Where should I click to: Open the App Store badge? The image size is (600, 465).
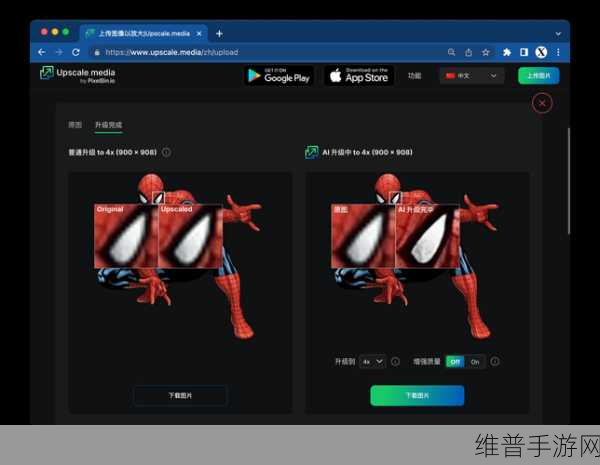click(359, 75)
